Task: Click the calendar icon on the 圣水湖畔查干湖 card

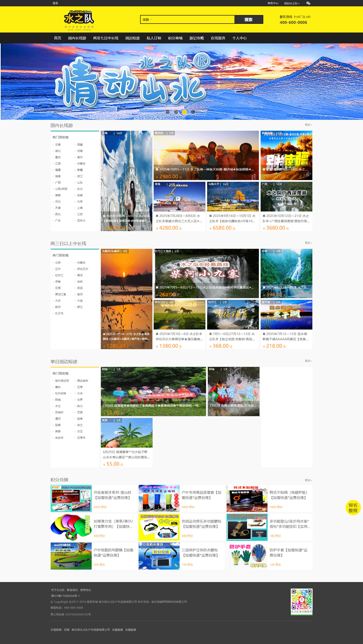Action: 264,334
